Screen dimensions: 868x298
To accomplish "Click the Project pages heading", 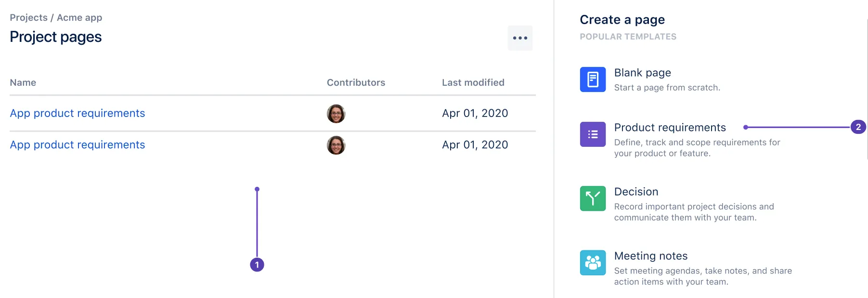I will click(56, 37).
